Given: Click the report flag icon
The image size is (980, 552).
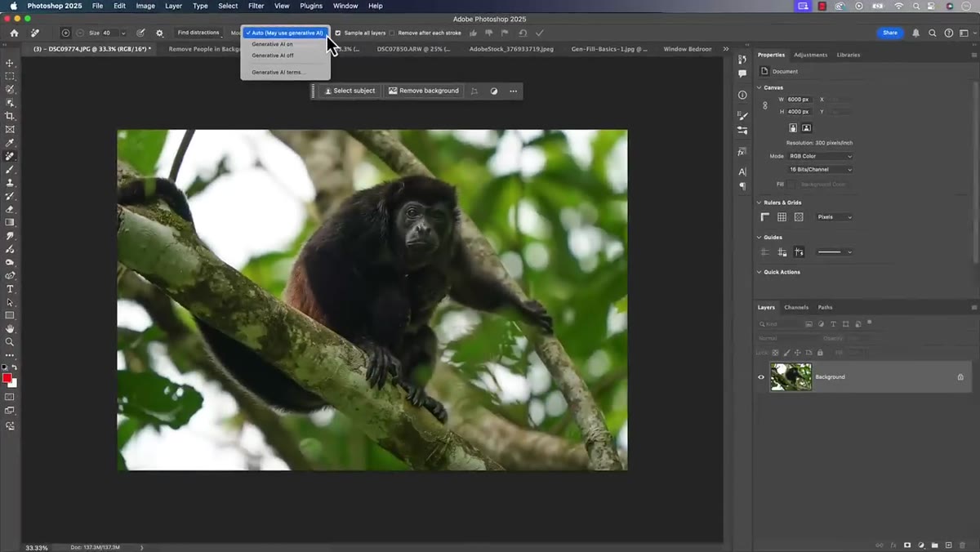Looking at the screenshot, I should click(x=505, y=33).
